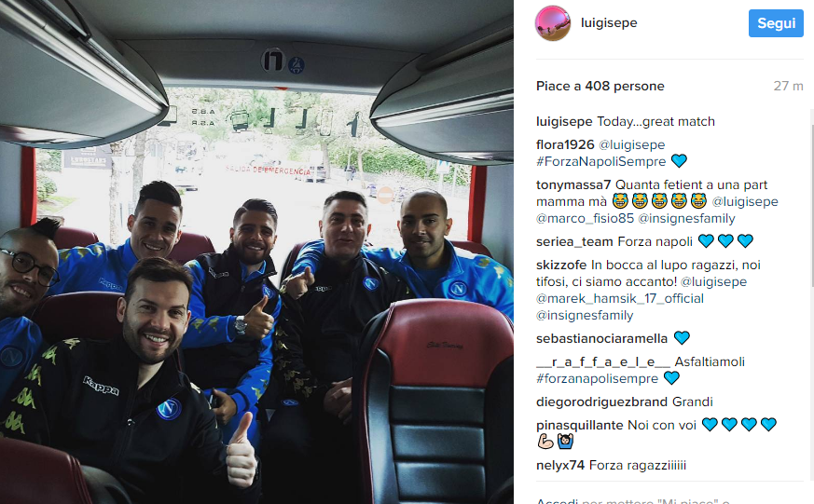Image resolution: width=814 pixels, height=504 pixels.
Task: Open the nelyx74 profile
Action: click(560, 465)
